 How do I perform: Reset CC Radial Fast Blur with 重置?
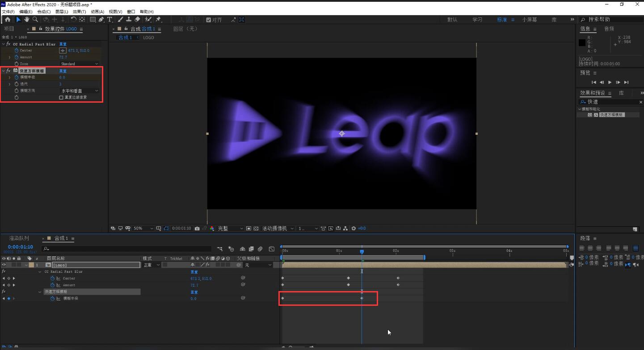click(x=63, y=44)
